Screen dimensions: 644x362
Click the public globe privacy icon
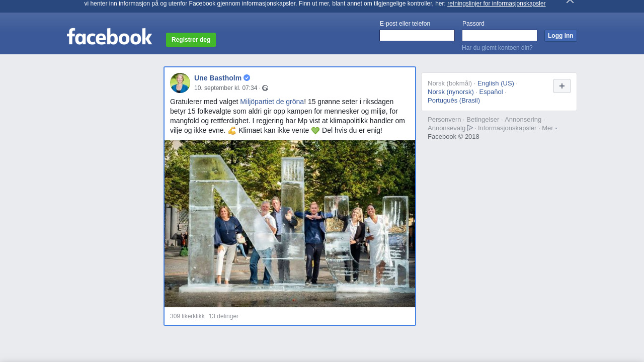(265, 88)
